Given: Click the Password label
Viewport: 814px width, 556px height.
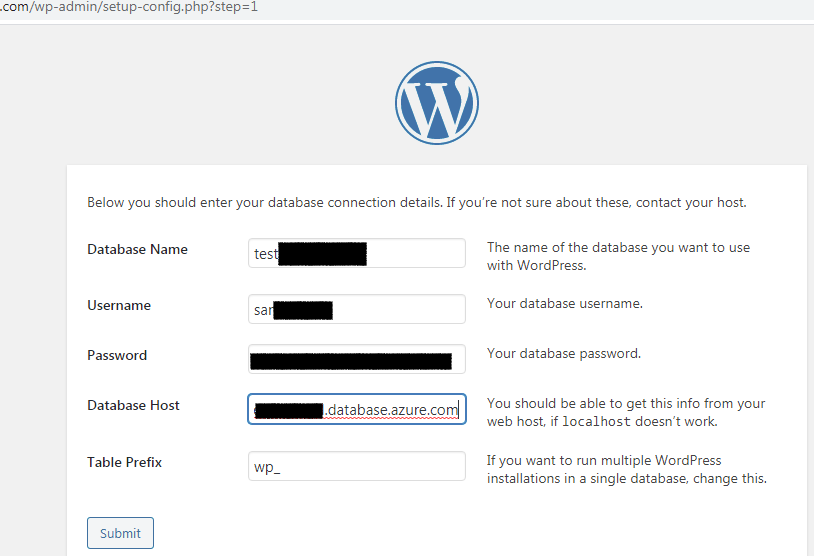Looking at the screenshot, I should pos(117,355).
